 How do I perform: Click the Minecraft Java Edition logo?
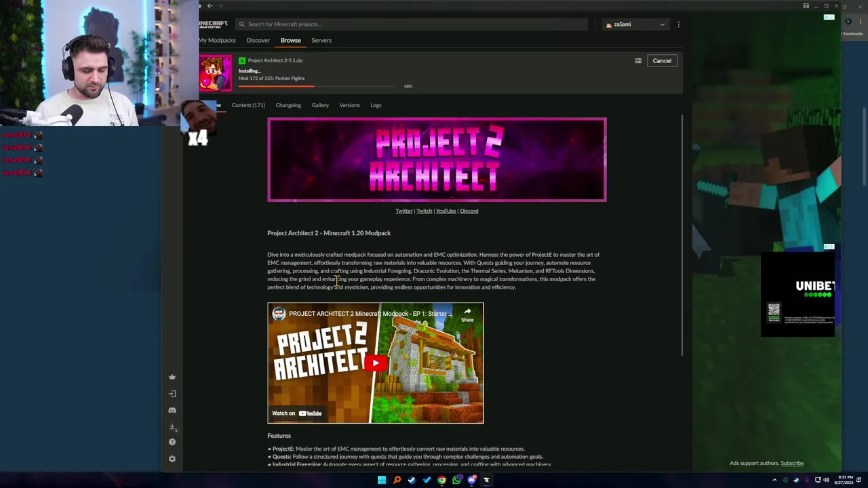tap(214, 24)
